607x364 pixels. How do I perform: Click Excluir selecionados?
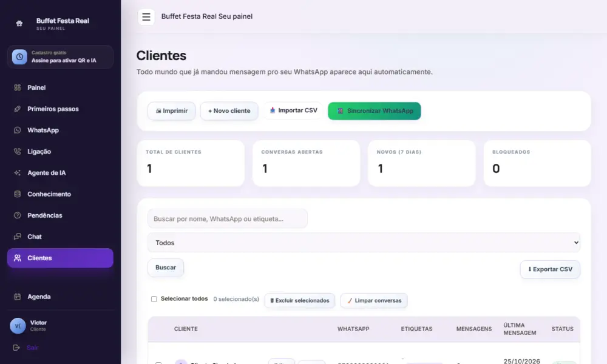click(300, 300)
